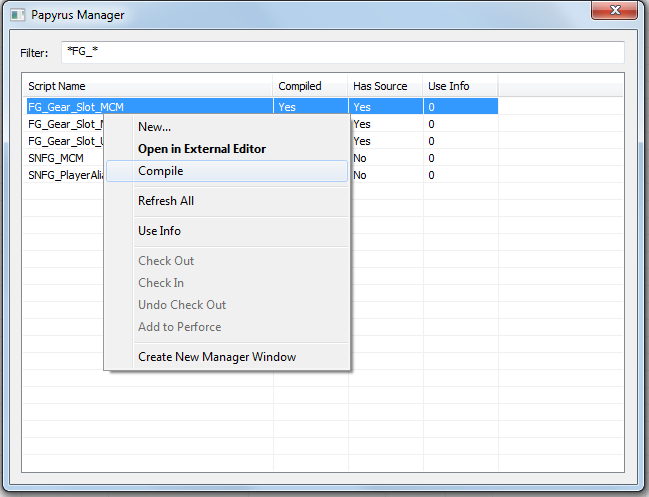Select the FG_Gear_Slot_MCM script row
649x497 pixels.
76,107
